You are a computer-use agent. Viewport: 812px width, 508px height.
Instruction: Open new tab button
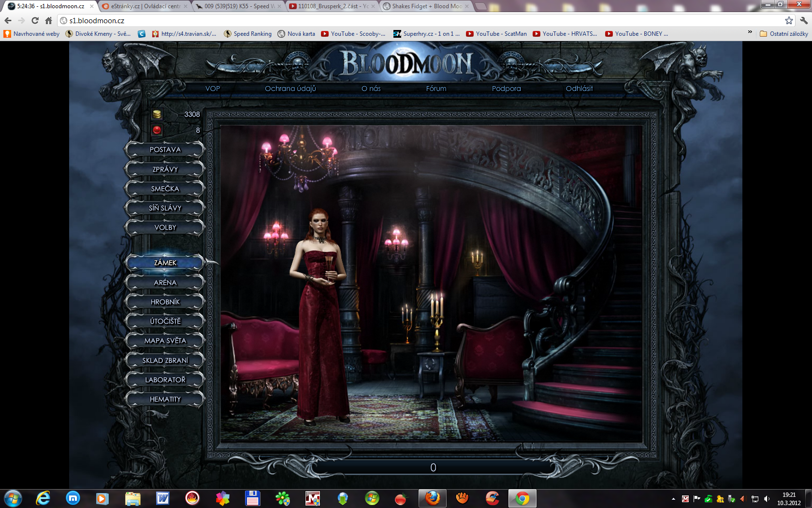coord(481,6)
